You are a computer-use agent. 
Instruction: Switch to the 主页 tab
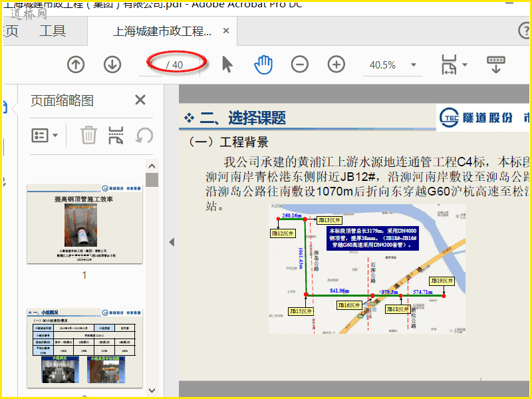[x=10, y=31]
